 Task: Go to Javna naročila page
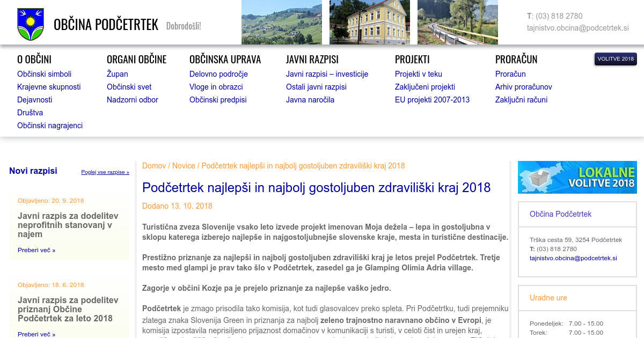click(310, 100)
